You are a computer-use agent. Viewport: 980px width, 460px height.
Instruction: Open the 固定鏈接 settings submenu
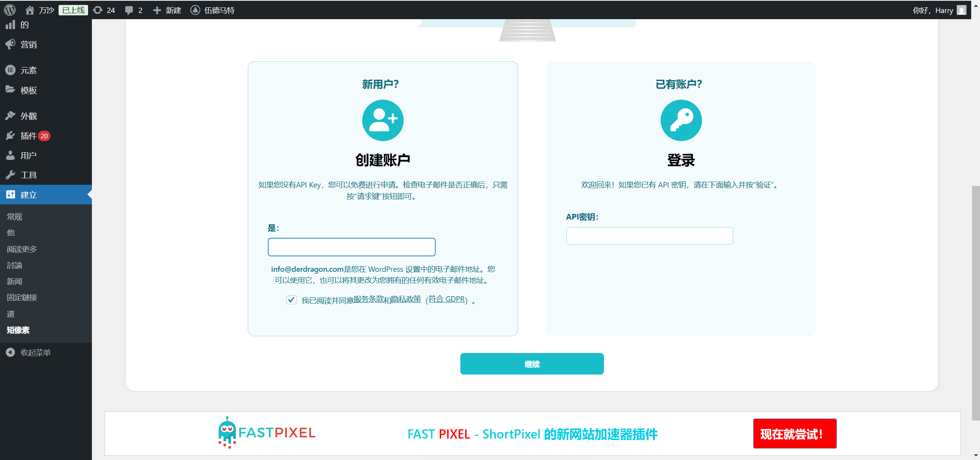coord(22,297)
